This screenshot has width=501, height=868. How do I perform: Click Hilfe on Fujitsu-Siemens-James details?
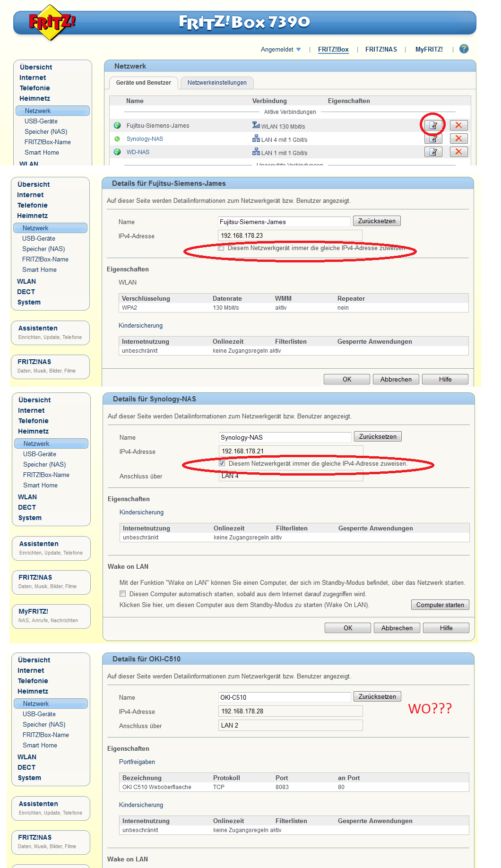coord(445,379)
